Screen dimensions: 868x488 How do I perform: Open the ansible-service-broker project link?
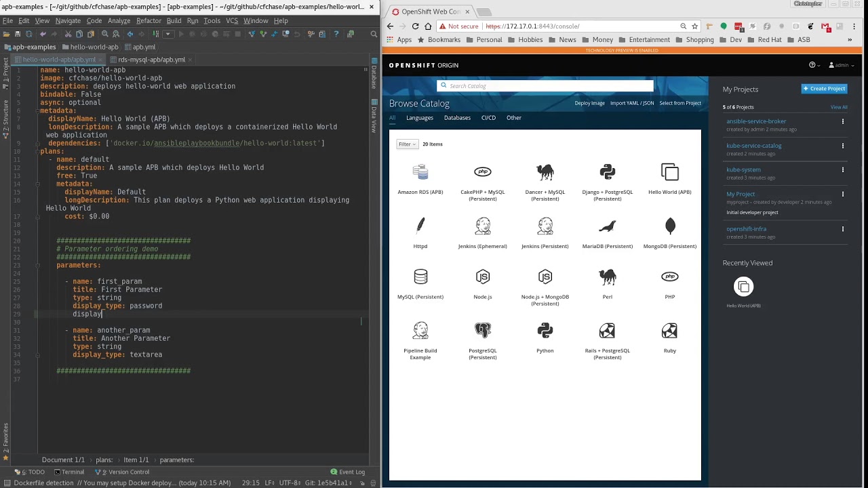tap(756, 121)
